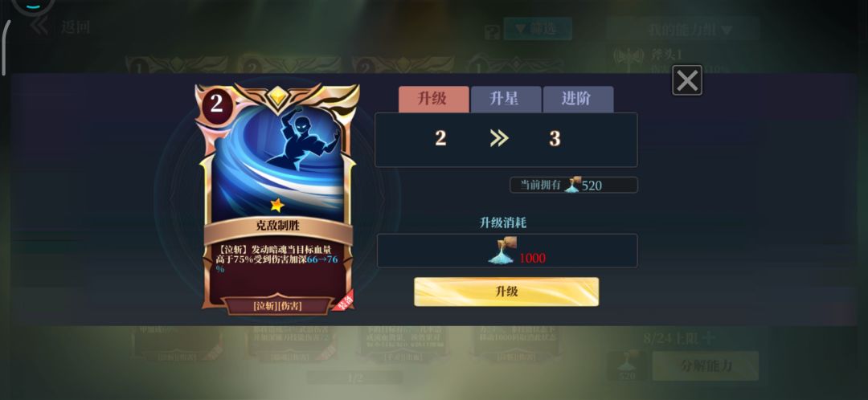
Task: Tap the yellow gem atop the card frame
Action: pyautogui.click(x=276, y=96)
